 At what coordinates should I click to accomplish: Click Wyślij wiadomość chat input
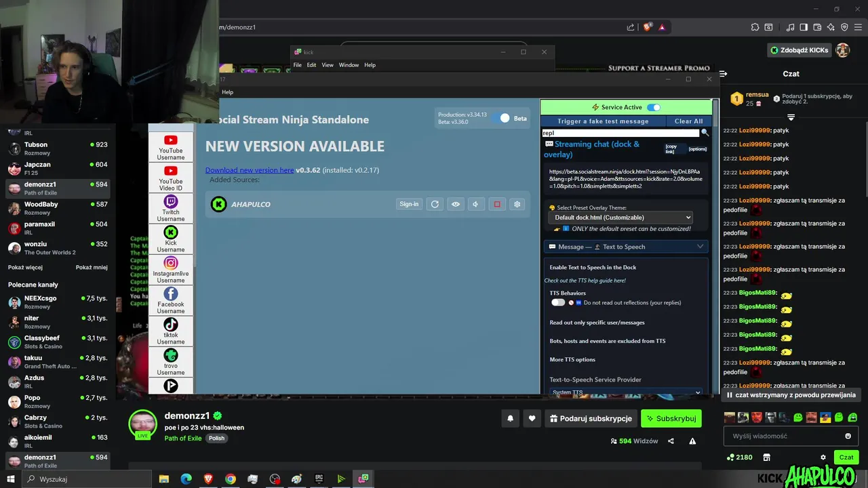click(x=791, y=436)
